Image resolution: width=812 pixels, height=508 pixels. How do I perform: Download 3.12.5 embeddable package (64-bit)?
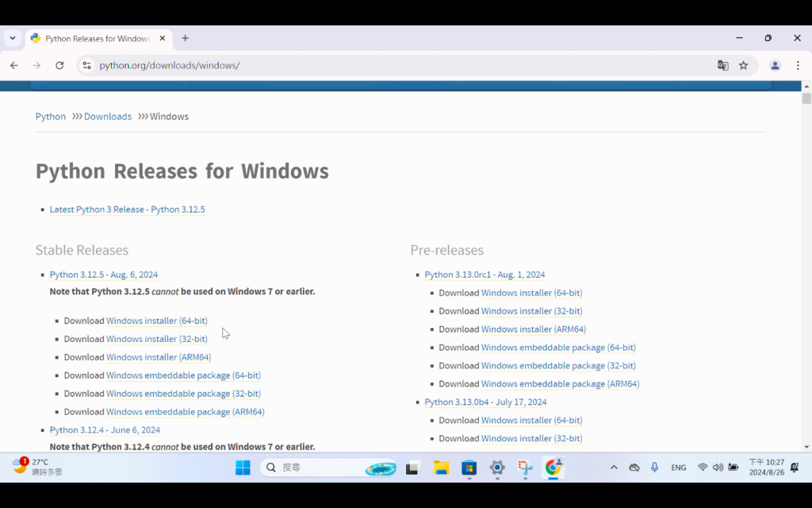pos(183,375)
